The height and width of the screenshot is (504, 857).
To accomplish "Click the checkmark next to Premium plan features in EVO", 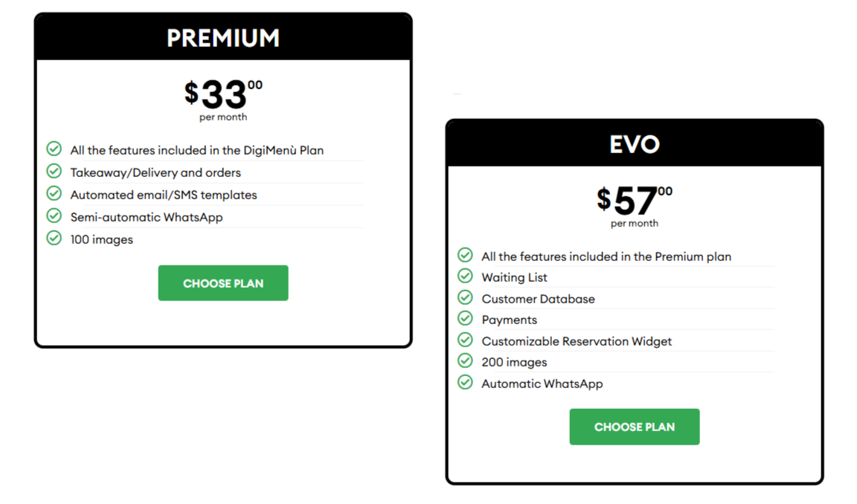I will click(465, 256).
